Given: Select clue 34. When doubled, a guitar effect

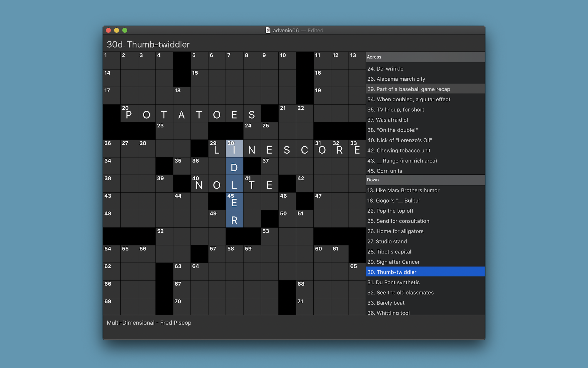Looking at the screenshot, I should pos(409,99).
